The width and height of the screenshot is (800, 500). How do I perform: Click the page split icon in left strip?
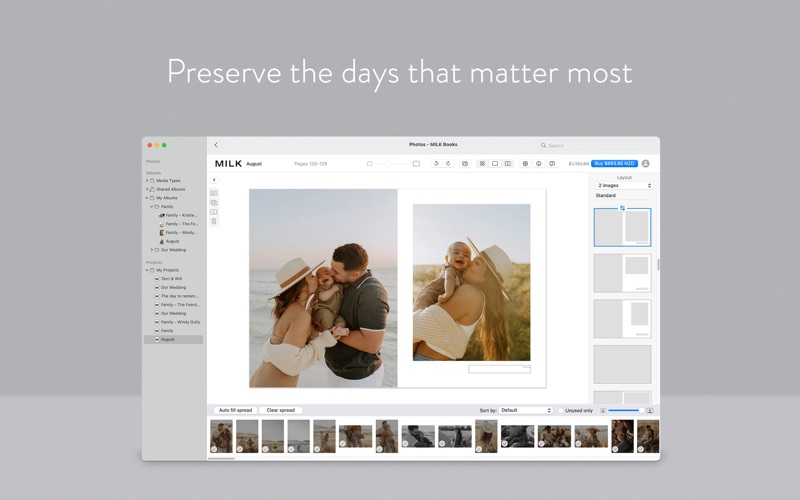pyautogui.click(x=214, y=212)
